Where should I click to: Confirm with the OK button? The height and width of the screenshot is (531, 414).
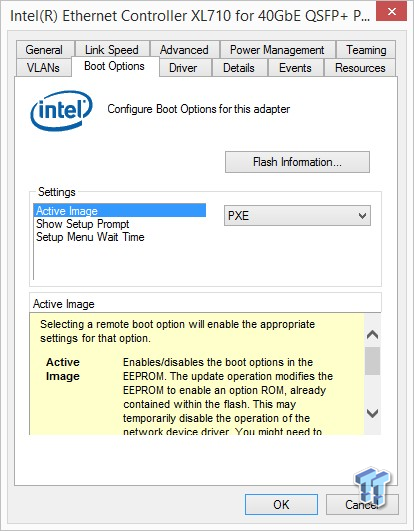pyautogui.click(x=281, y=505)
